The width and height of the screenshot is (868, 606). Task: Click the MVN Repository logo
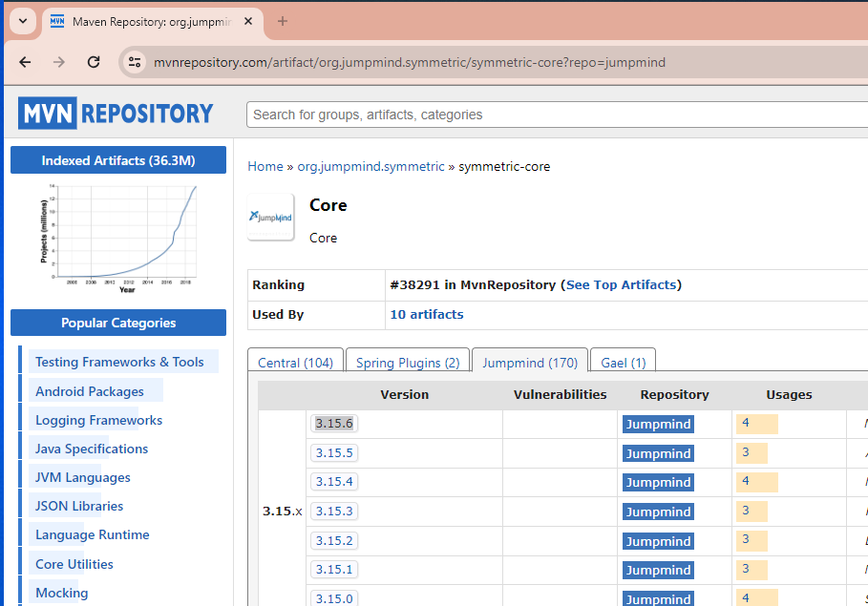116,113
